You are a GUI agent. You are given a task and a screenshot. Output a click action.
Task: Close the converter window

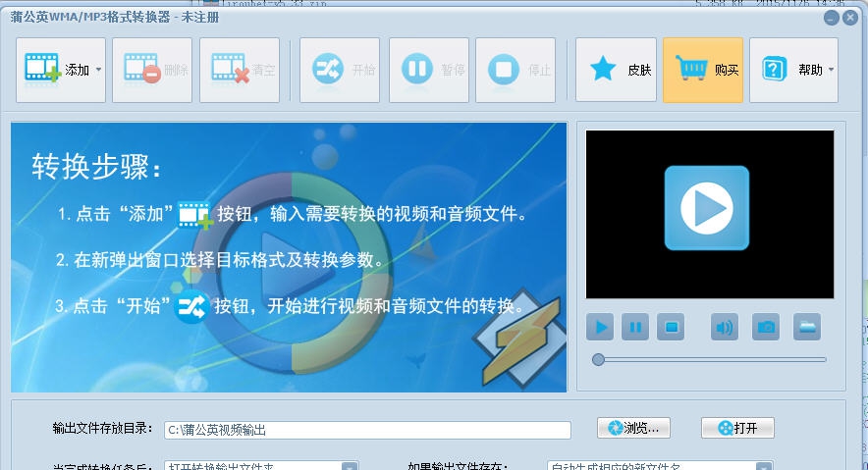click(849, 18)
